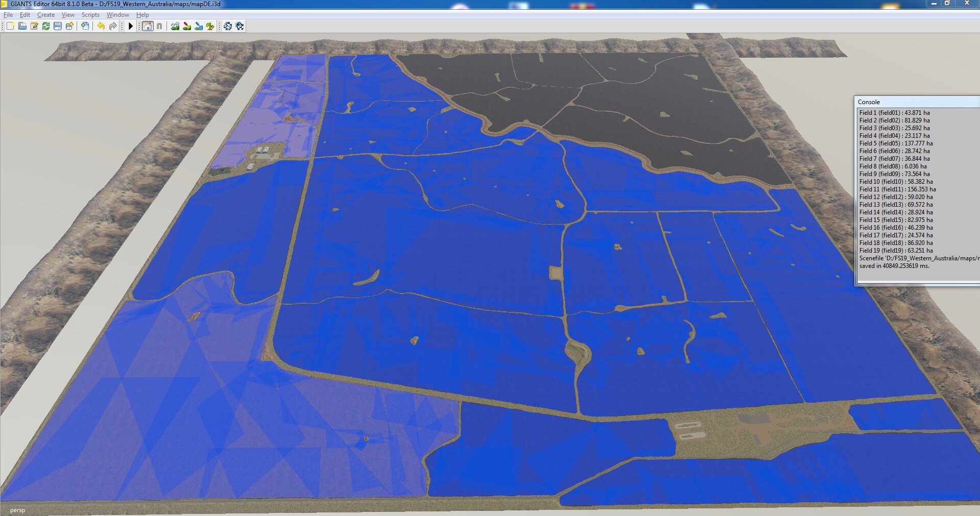Screen dimensions: 980x516
Task: Open a file with the folder icon
Action: [x=22, y=26]
